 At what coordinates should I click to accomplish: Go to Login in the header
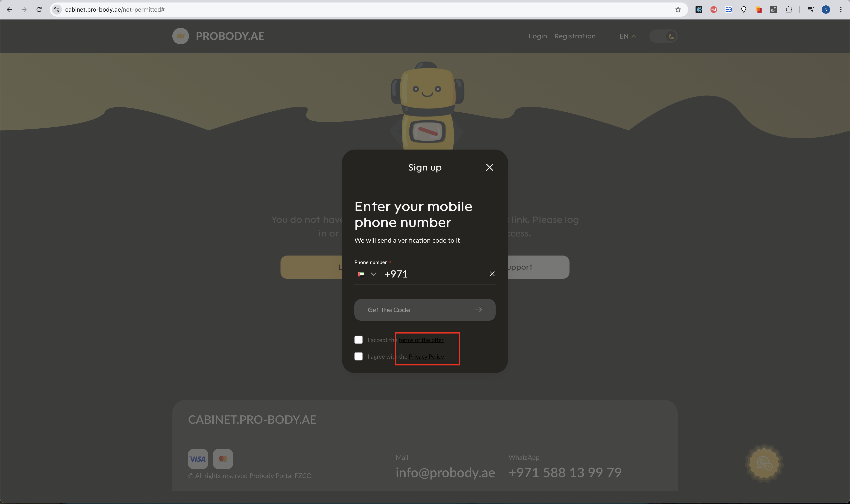tap(537, 36)
